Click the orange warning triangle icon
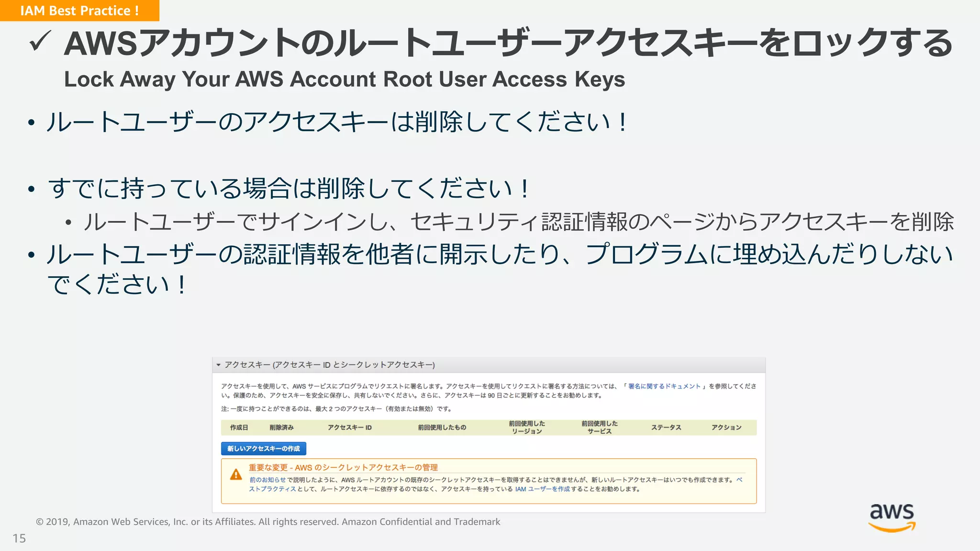The height and width of the screenshot is (551, 980). click(x=236, y=474)
